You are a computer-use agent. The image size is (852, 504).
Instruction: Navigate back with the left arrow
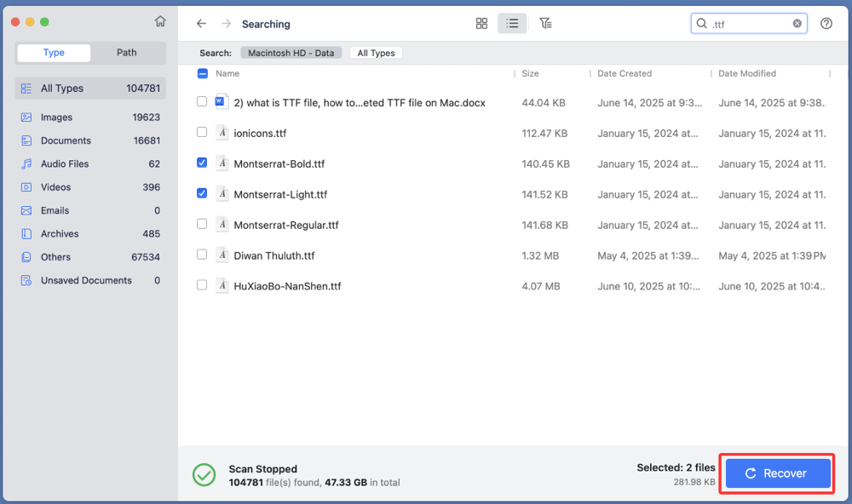tap(201, 24)
